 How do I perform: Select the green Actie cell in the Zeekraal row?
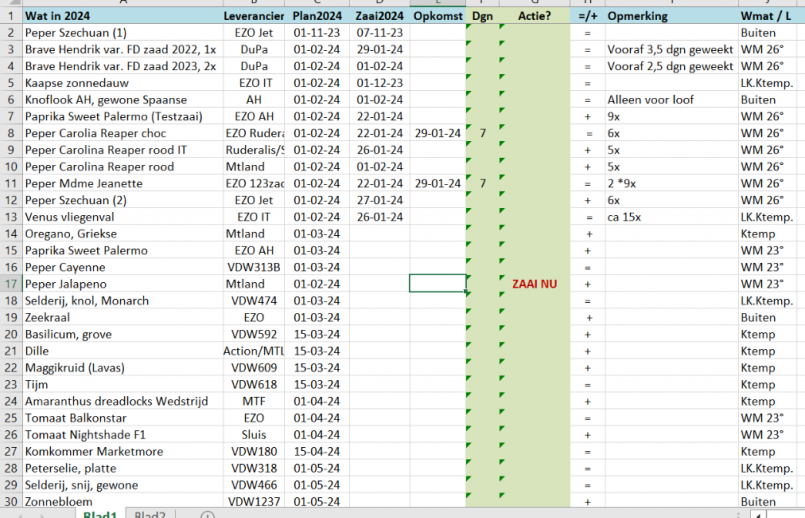point(534,317)
